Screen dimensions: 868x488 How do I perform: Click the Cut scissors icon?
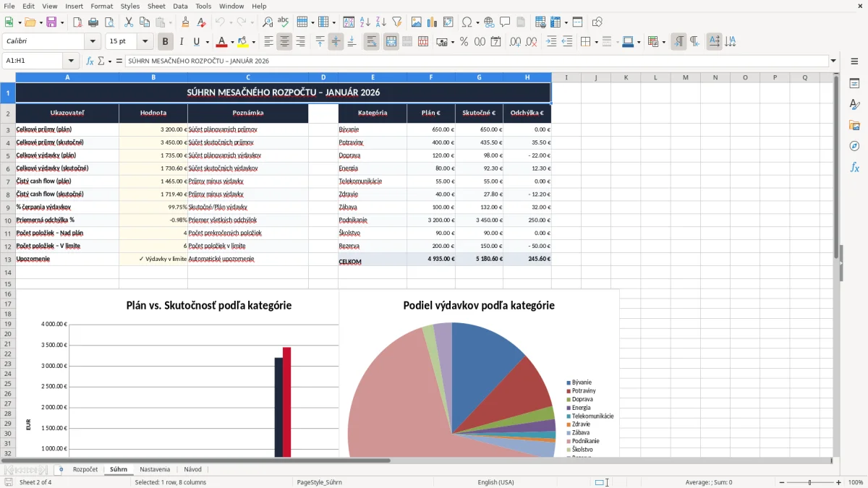[128, 22]
